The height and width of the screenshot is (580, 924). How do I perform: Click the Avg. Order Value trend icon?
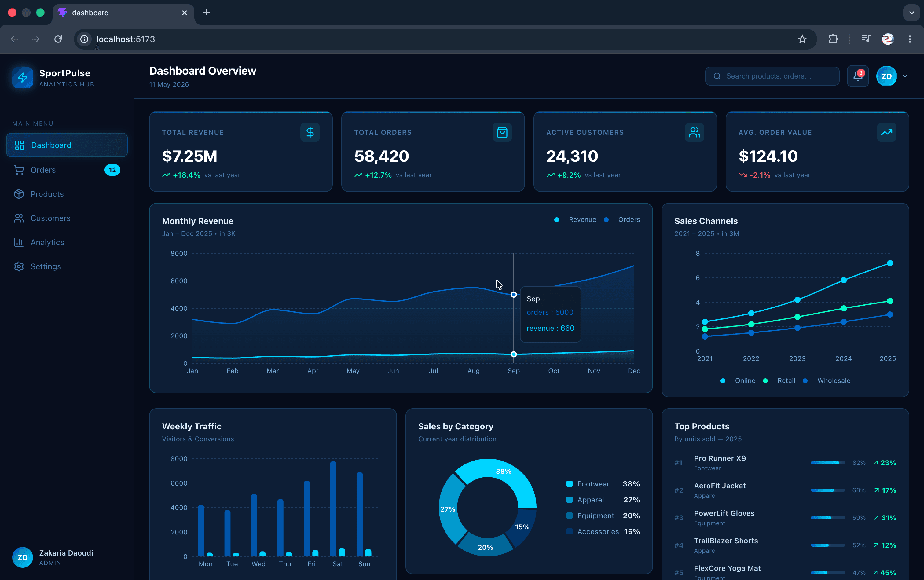(886, 132)
